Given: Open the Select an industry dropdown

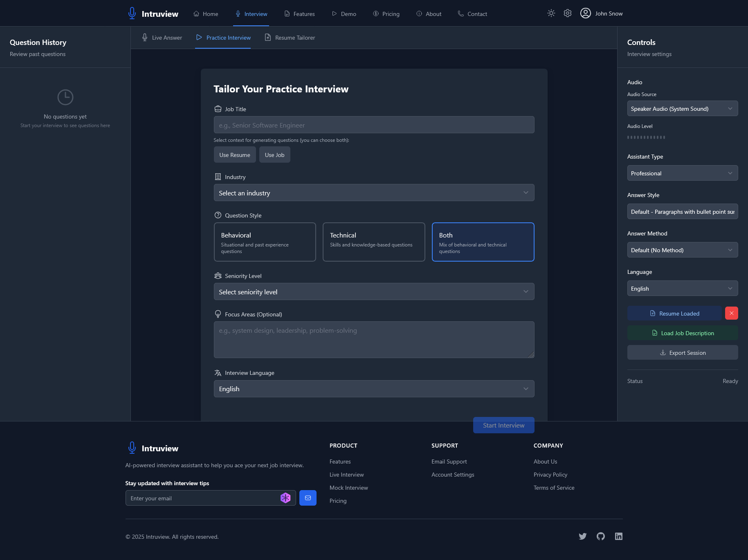Looking at the screenshot, I should coord(374,193).
